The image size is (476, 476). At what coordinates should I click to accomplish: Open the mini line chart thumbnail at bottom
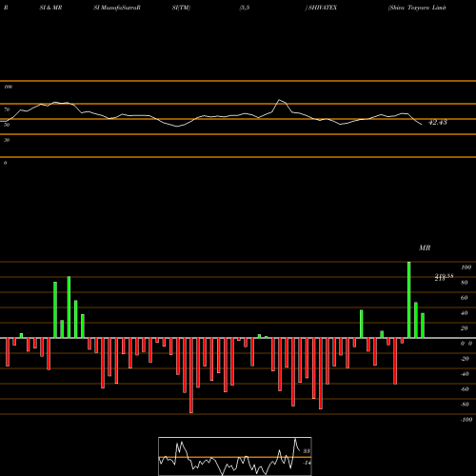(x=235, y=456)
